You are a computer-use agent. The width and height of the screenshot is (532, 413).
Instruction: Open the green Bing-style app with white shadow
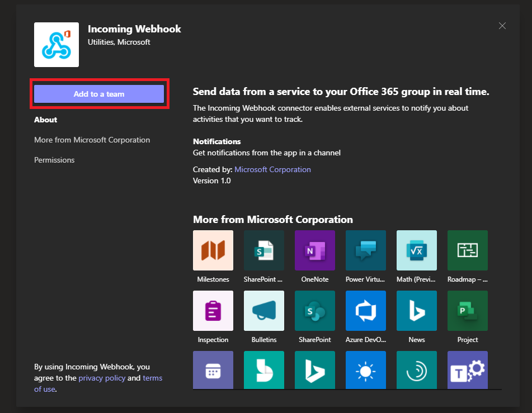tap(264, 370)
